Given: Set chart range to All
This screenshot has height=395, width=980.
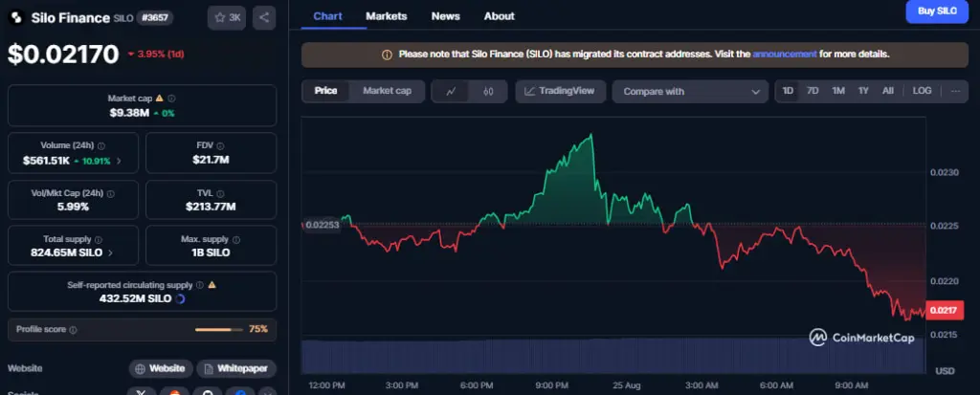Looking at the screenshot, I should click(x=887, y=91).
